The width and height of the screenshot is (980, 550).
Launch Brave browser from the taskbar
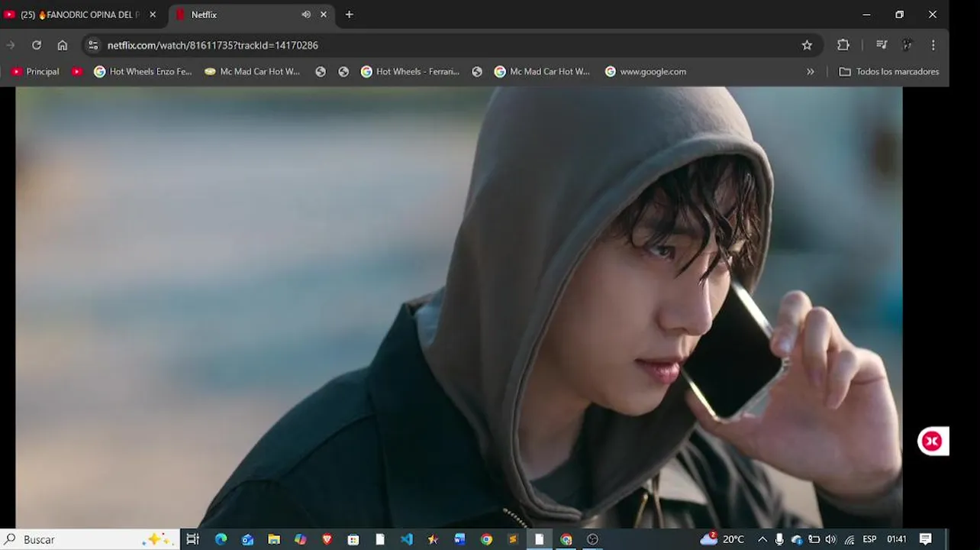coord(327,539)
